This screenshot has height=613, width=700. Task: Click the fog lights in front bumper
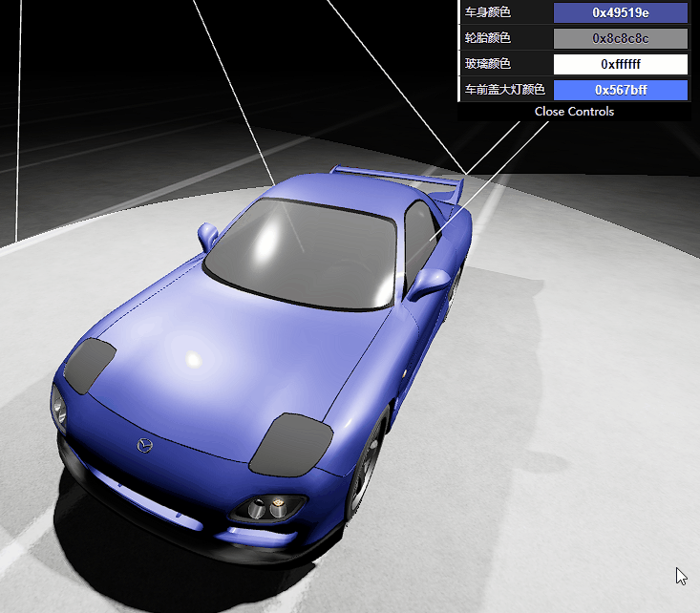pyautogui.click(x=267, y=508)
